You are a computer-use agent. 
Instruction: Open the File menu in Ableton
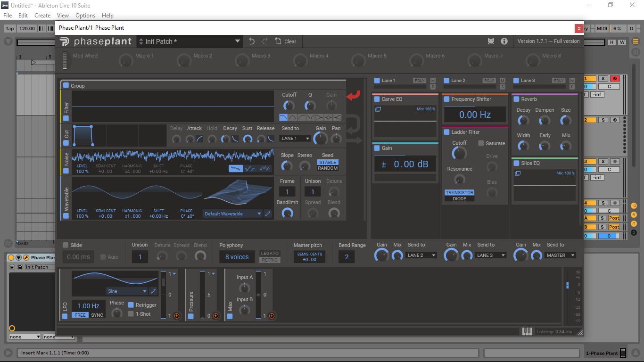[x=8, y=16]
